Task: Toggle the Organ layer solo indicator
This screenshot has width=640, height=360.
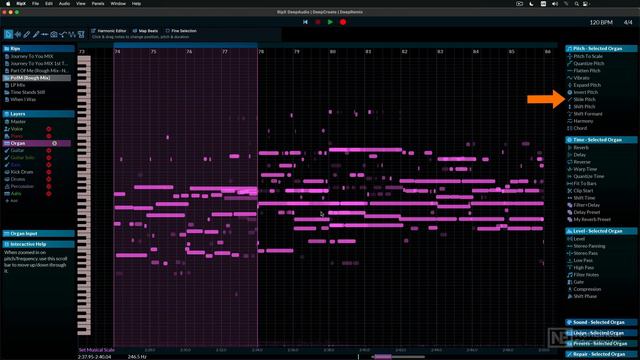Action: coord(54,143)
